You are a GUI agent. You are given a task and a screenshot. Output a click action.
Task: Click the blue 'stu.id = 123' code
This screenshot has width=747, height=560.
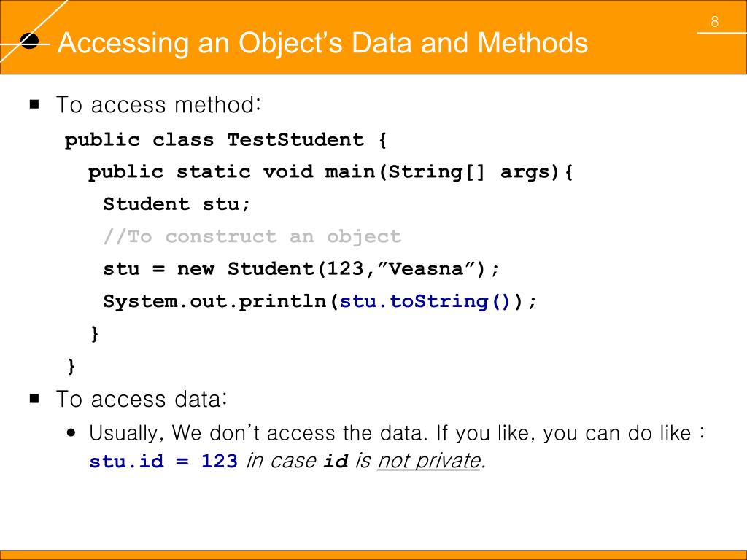click(163, 462)
